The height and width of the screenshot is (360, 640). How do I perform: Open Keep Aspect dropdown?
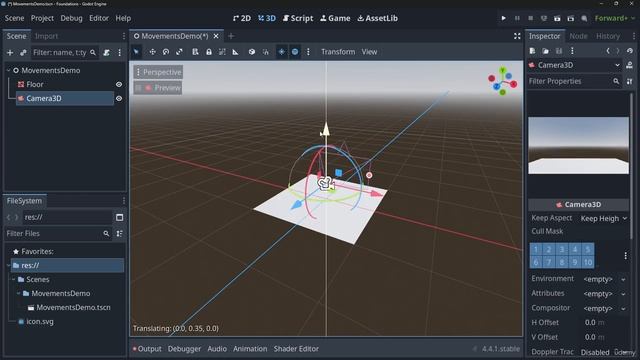pyautogui.click(x=604, y=219)
